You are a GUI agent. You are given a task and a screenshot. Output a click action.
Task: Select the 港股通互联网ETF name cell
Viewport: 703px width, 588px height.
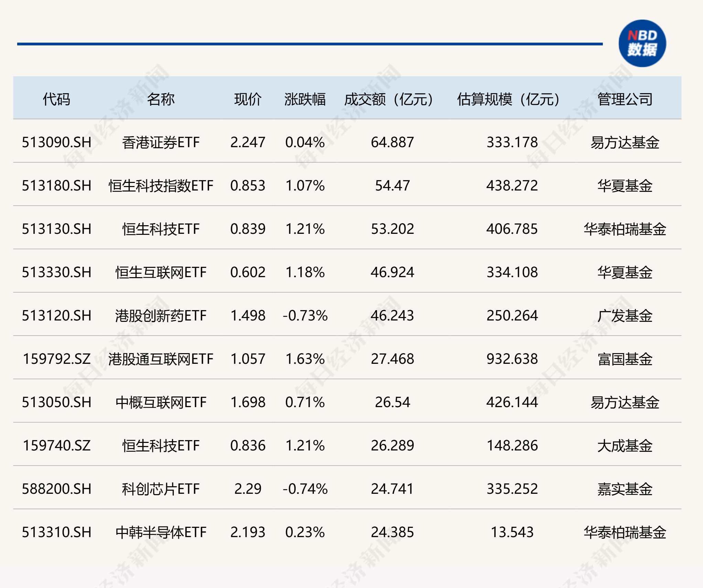[x=161, y=359]
